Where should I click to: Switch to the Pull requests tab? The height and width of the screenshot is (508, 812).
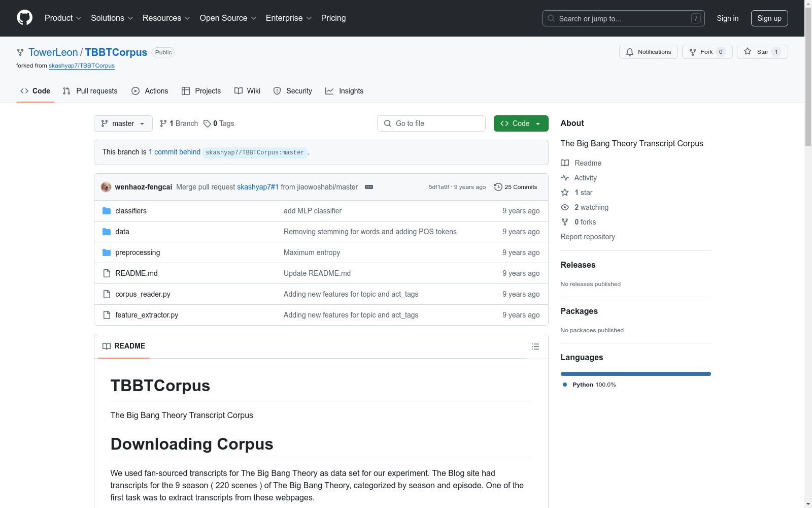pyautogui.click(x=90, y=91)
